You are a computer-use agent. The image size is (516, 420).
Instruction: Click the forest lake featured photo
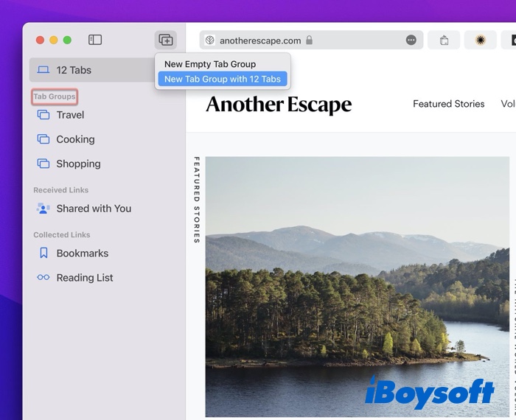(x=357, y=287)
